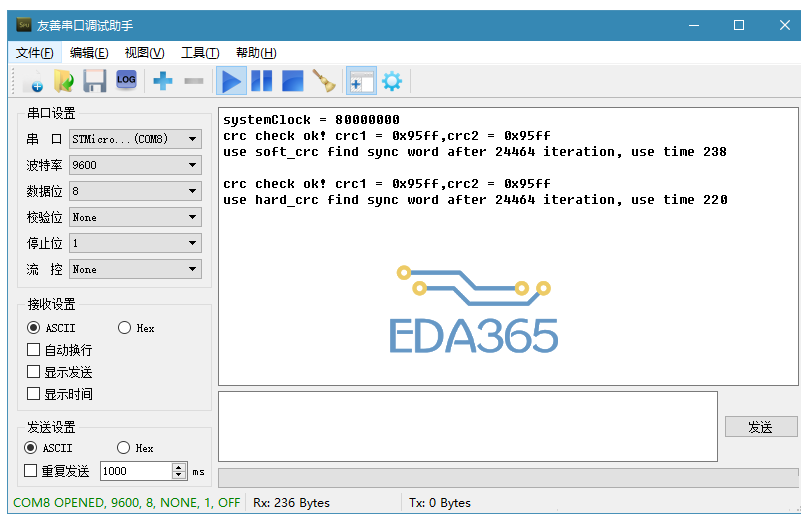Open the serial port COM8 dropdown

[135, 139]
